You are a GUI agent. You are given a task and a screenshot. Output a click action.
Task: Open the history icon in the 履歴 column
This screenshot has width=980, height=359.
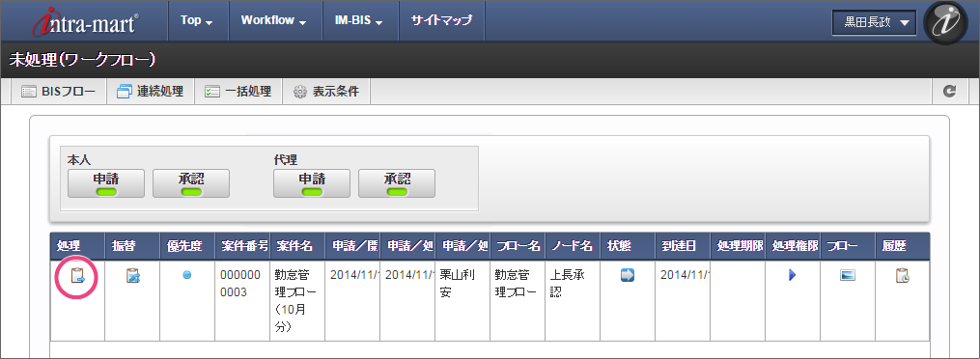click(903, 275)
